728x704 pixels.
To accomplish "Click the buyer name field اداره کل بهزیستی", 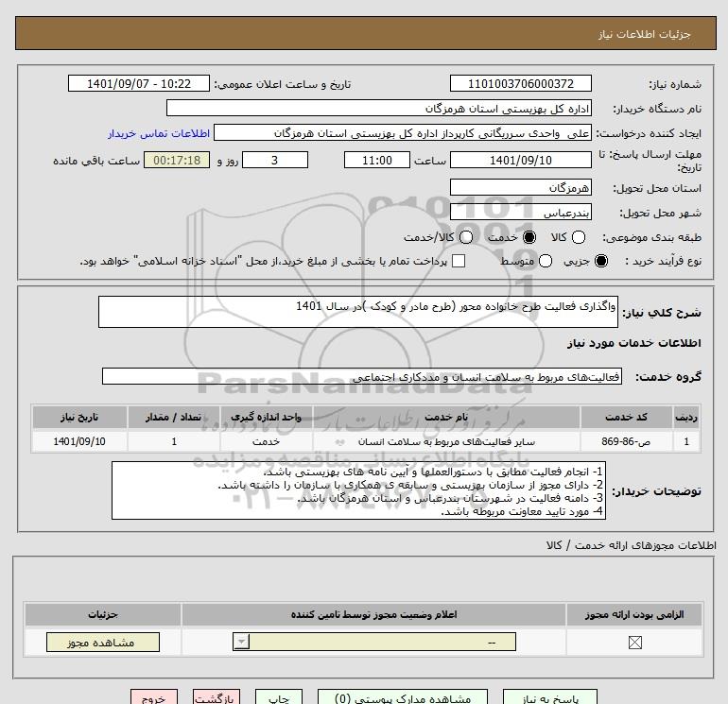I will tap(379, 108).
